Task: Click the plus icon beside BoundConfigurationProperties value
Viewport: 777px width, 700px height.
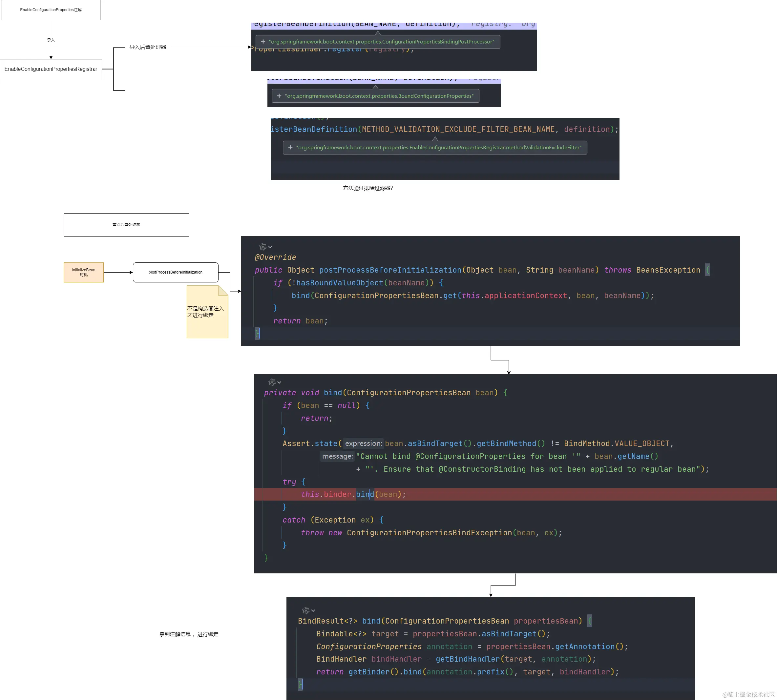Action: [279, 96]
